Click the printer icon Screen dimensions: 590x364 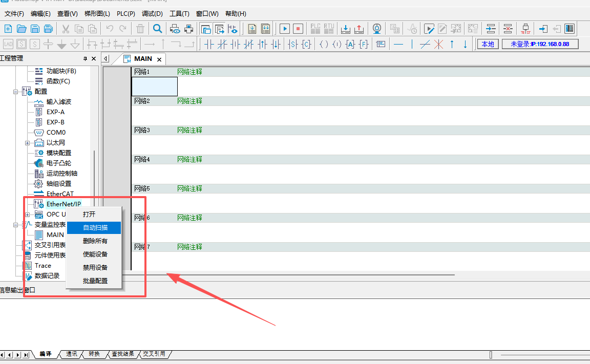click(188, 29)
